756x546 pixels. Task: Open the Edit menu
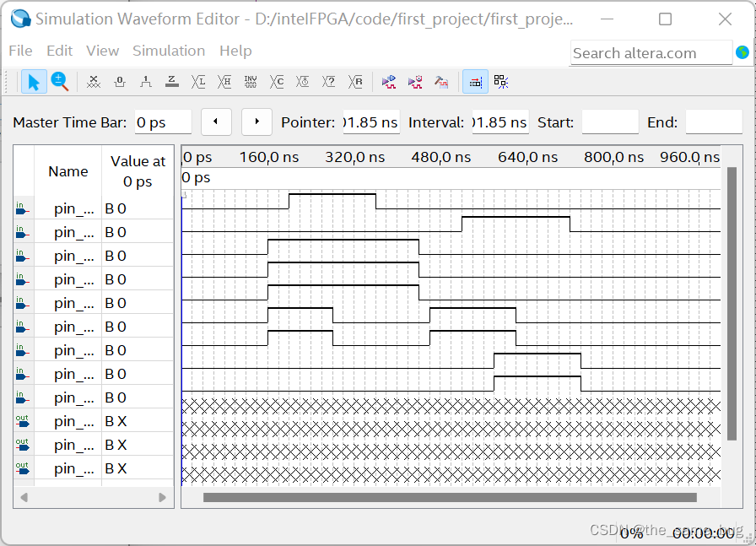click(x=59, y=51)
